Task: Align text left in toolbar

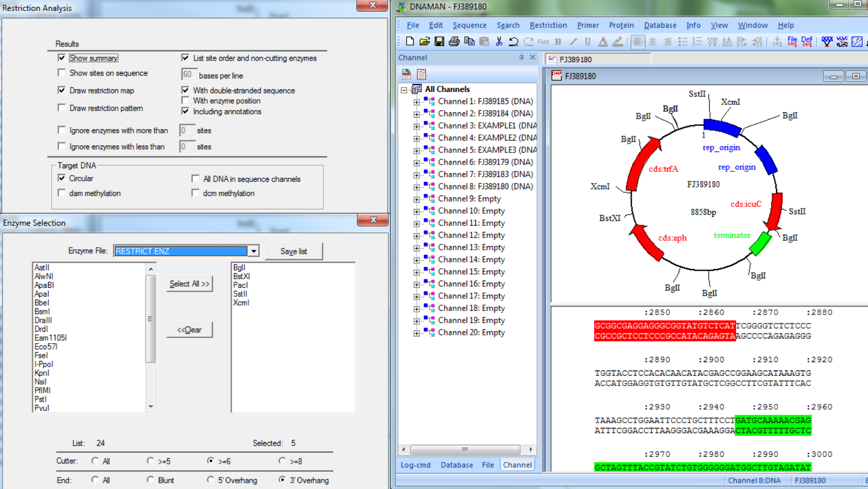Action: (637, 41)
